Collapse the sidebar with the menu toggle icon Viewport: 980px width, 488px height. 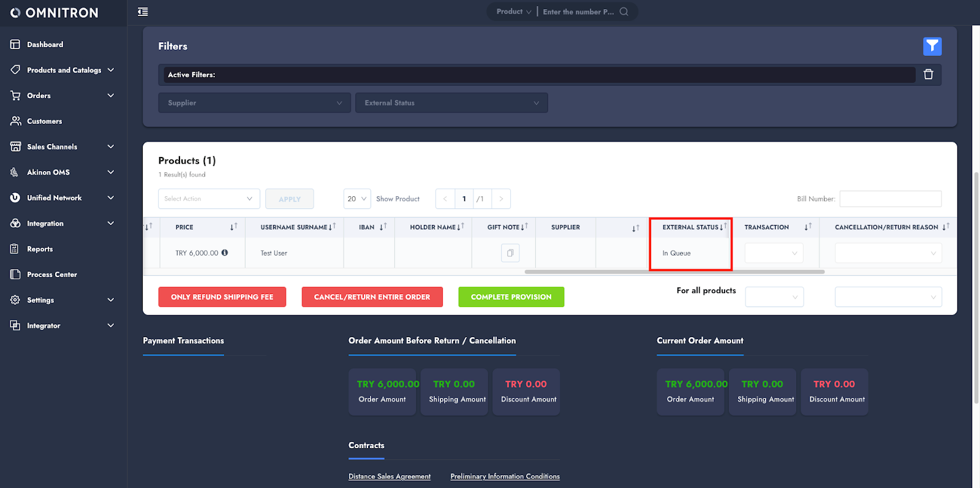pyautogui.click(x=143, y=12)
